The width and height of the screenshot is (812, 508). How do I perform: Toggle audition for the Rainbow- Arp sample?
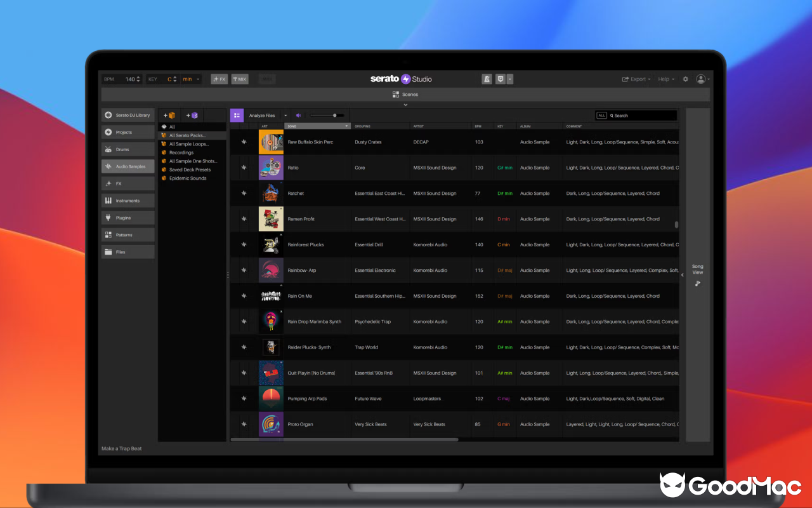pos(244,270)
